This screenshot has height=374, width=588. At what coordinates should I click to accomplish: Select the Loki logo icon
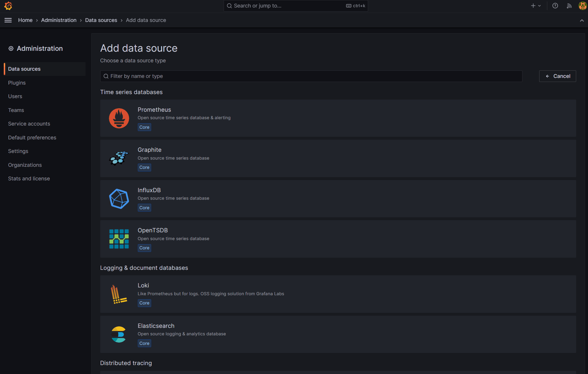[119, 294]
